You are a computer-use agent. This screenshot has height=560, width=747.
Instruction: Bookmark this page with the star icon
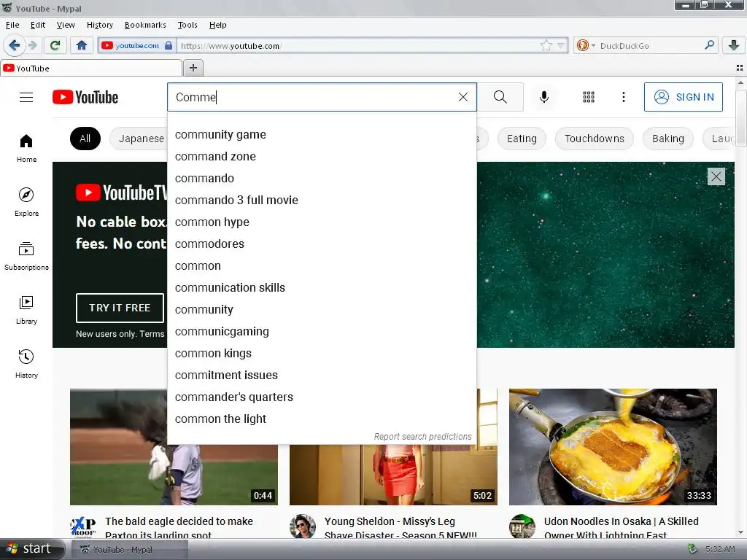pyautogui.click(x=546, y=46)
